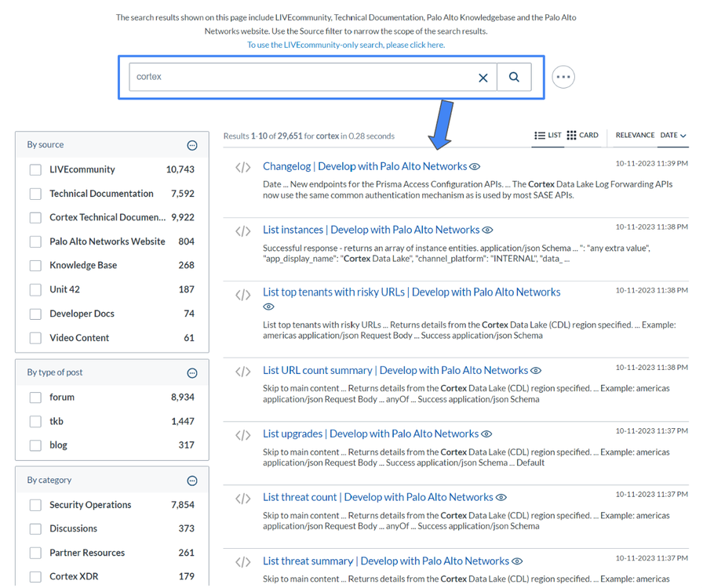The height and width of the screenshot is (588, 703).
Task: Switch to CARD view
Action: coord(582,136)
